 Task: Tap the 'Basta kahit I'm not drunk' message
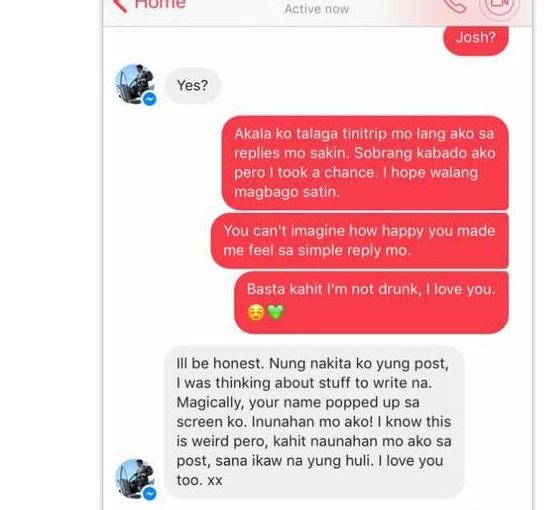[x=371, y=302]
